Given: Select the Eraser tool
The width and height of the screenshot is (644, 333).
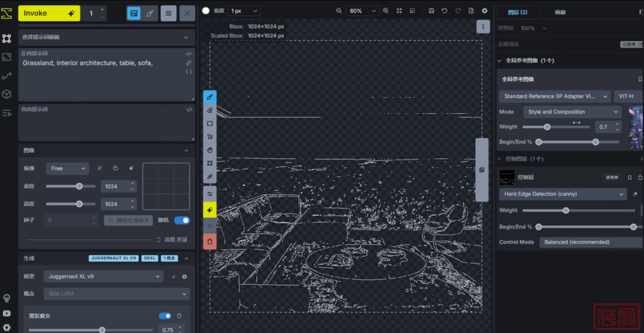Looking at the screenshot, I should click(x=210, y=110).
